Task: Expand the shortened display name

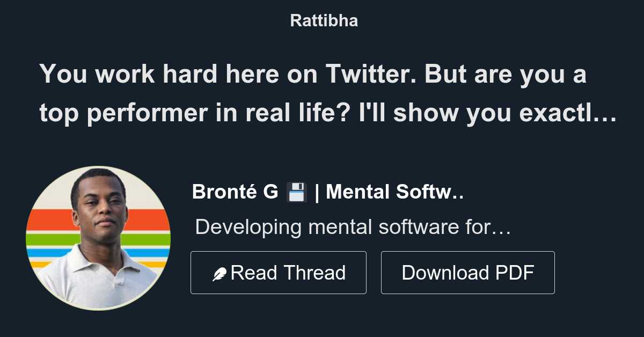Action: tap(327, 192)
